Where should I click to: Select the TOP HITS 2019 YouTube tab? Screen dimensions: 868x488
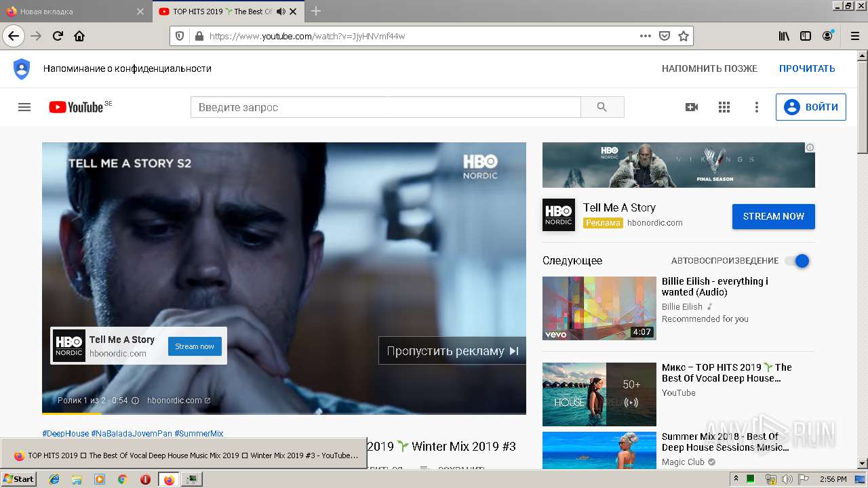(x=229, y=12)
